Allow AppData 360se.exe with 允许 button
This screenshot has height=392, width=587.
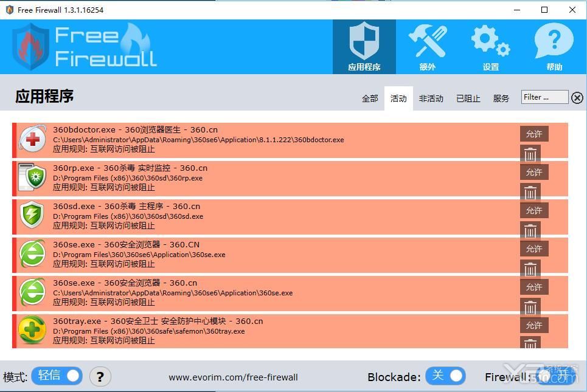pyautogui.click(x=534, y=287)
